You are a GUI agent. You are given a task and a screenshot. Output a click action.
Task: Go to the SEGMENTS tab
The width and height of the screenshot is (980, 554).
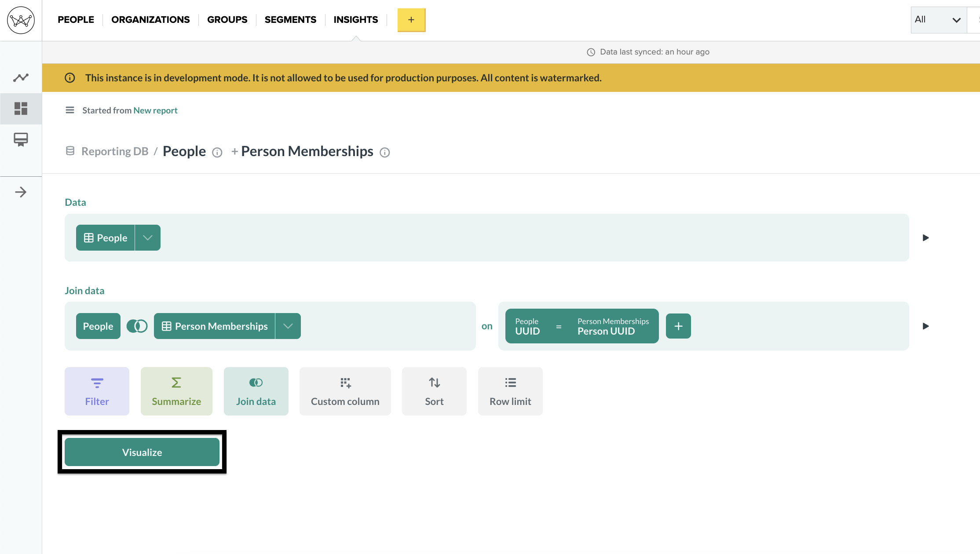coord(290,20)
